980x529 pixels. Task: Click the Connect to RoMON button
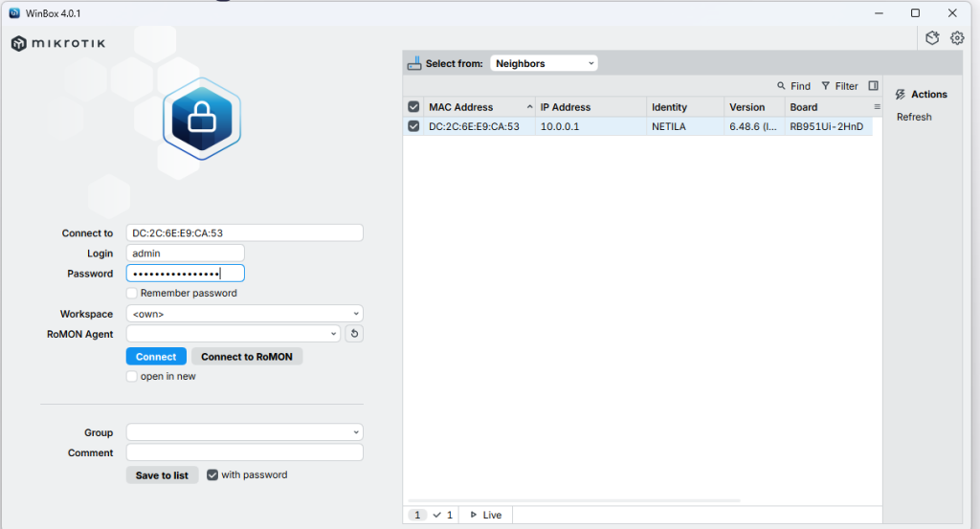247,357
